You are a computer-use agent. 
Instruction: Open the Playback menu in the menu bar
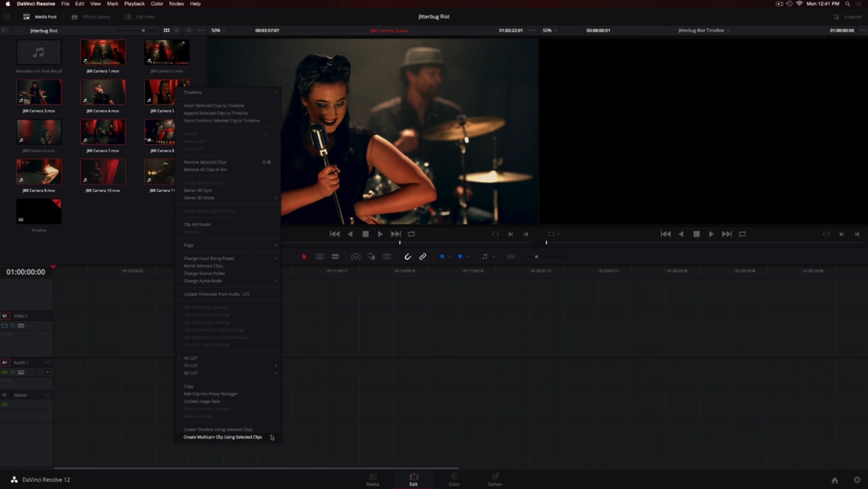point(134,4)
